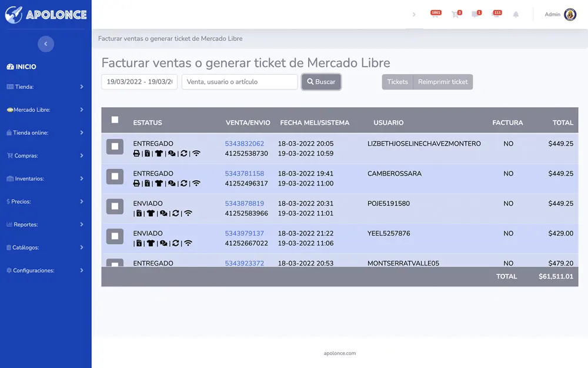
Task: Click the Apolonce rocket logo
Action: pyautogui.click(x=46, y=15)
